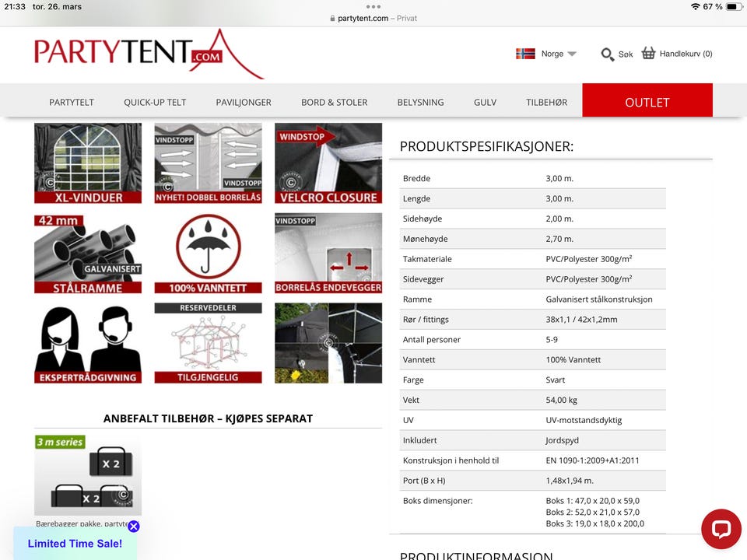
Task: Open the VELCRO CLOSURE feature image
Action: point(328,163)
